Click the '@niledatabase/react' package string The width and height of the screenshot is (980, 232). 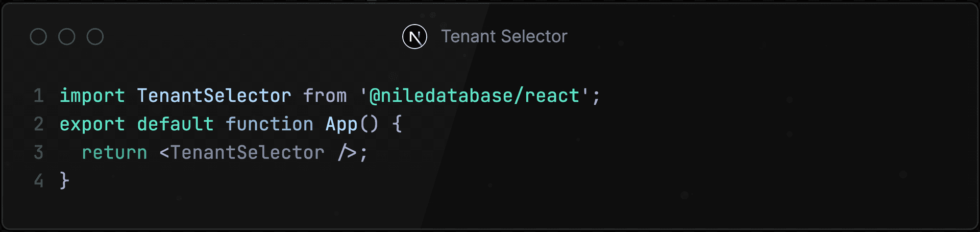pos(474,96)
